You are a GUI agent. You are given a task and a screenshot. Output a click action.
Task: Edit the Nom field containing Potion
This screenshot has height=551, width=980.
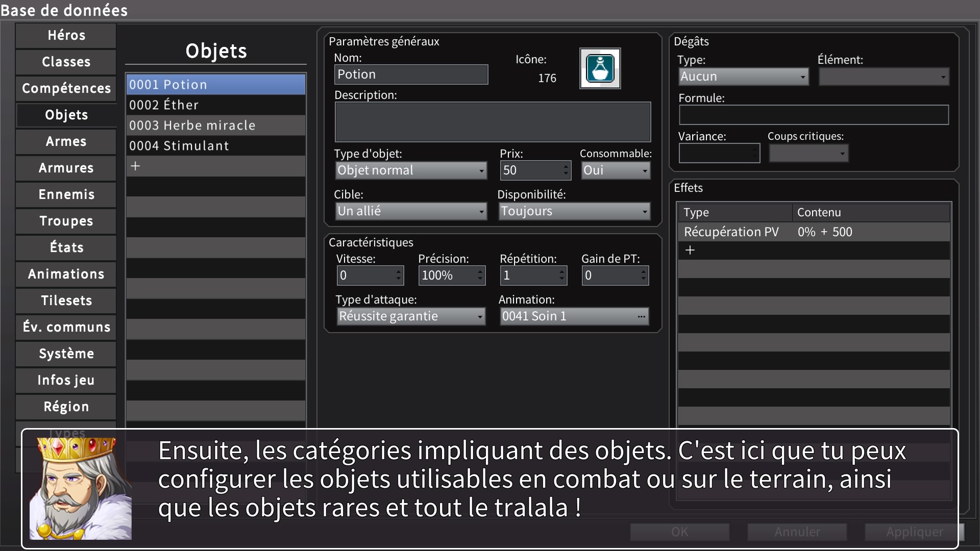[x=411, y=74]
